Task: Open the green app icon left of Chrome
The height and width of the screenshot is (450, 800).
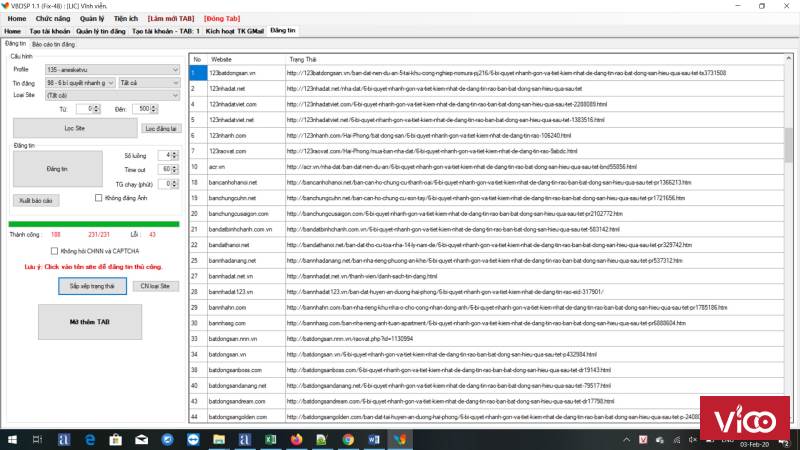Action: [x=321, y=439]
